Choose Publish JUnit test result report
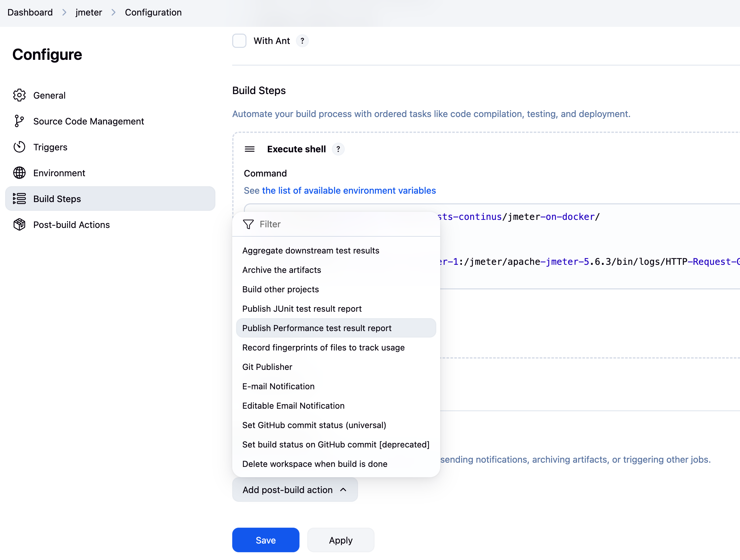The width and height of the screenshot is (740, 560). (302, 308)
